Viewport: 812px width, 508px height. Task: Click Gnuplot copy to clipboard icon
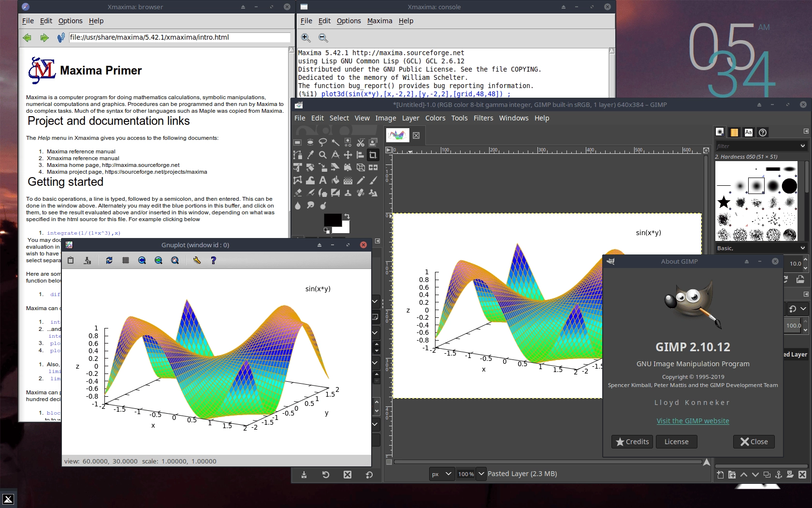point(71,260)
